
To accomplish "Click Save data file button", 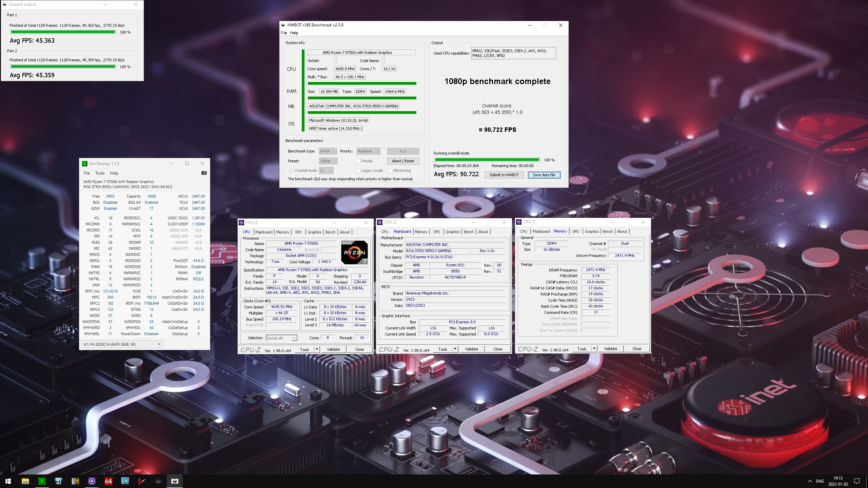I will point(544,175).
